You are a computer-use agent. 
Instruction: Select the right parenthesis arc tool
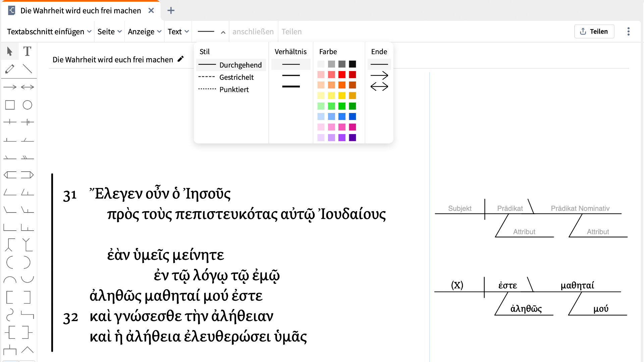pyautogui.click(x=27, y=262)
